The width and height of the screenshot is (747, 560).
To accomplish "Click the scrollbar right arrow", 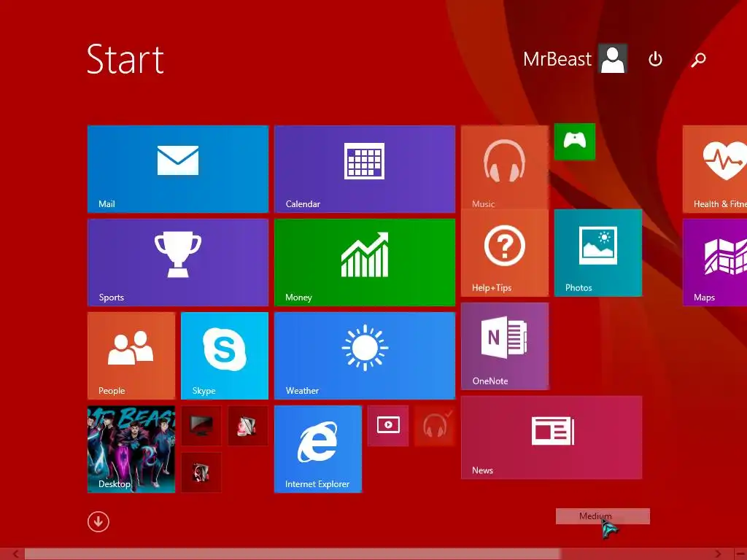I will [x=718, y=554].
